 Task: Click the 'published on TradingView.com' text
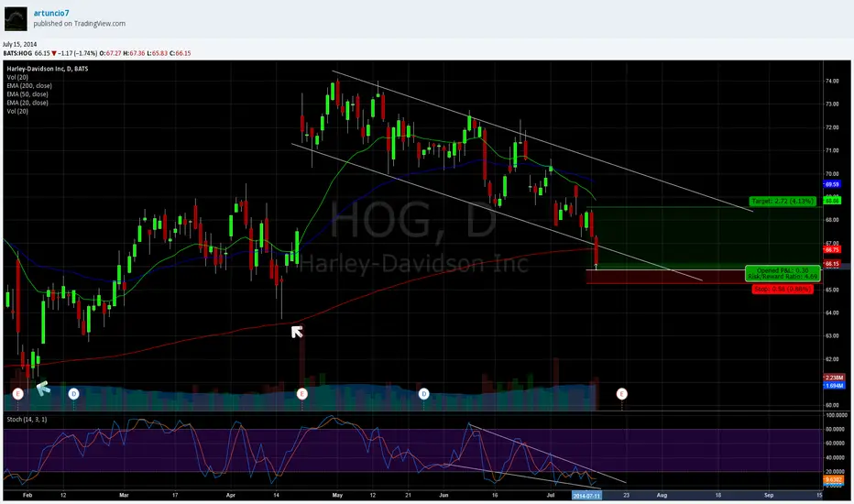(x=80, y=24)
